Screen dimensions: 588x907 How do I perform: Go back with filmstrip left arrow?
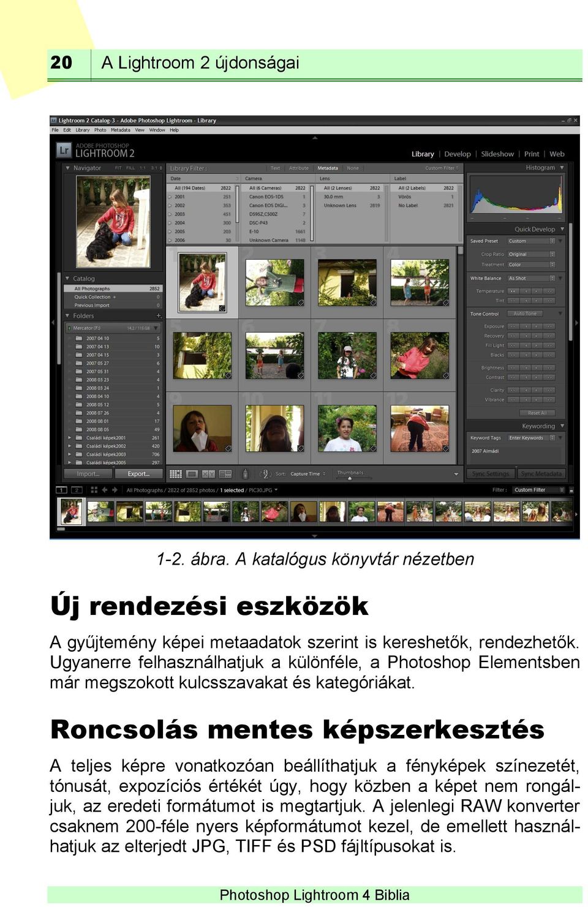[x=105, y=490]
